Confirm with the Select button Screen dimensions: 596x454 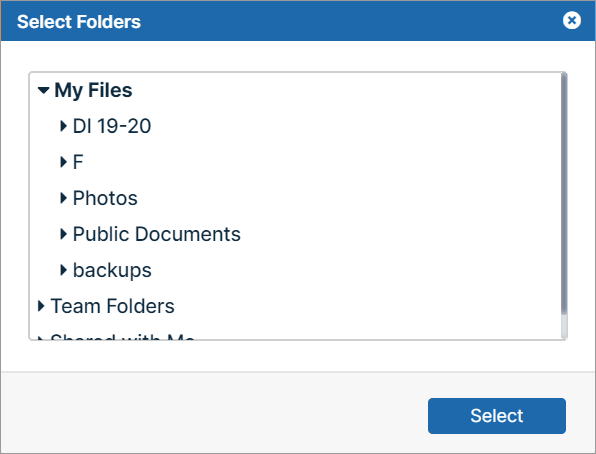[497, 416]
